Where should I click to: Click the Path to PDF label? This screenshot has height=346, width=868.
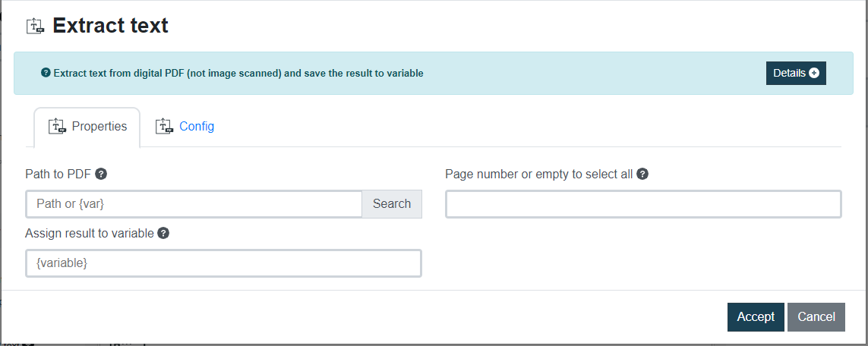58,174
